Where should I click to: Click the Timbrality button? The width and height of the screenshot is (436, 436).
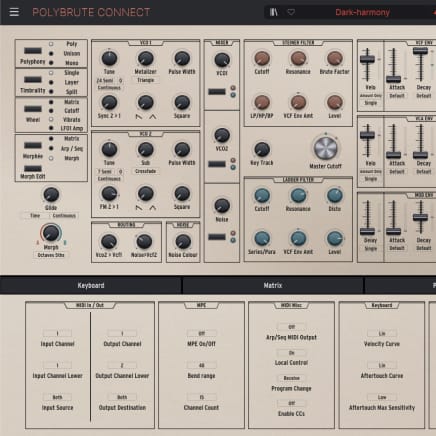[33, 80]
